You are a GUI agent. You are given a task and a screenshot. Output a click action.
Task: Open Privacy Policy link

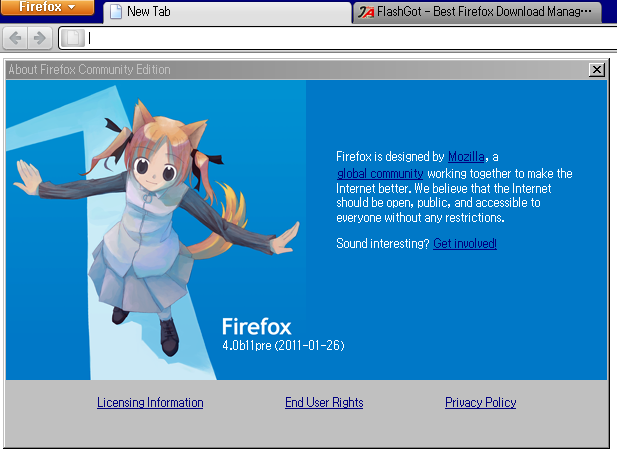tap(480, 402)
